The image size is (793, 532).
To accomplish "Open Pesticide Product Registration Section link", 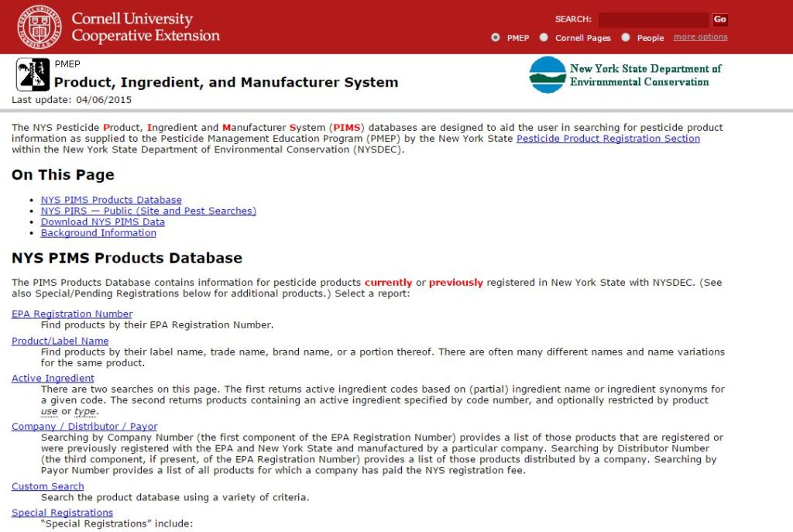I will [608, 139].
